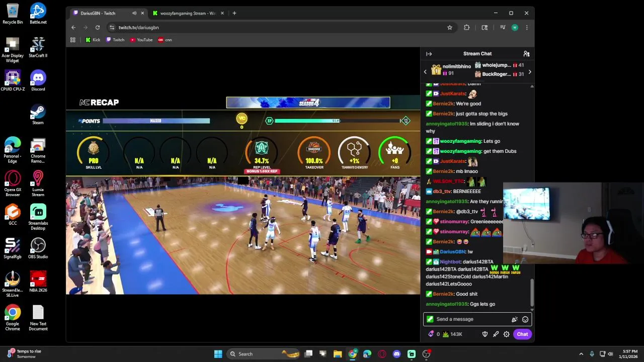644x362 pixels.
Task: Open the NBA 2K26 desktop shortcut
Action: click(38, 282)
